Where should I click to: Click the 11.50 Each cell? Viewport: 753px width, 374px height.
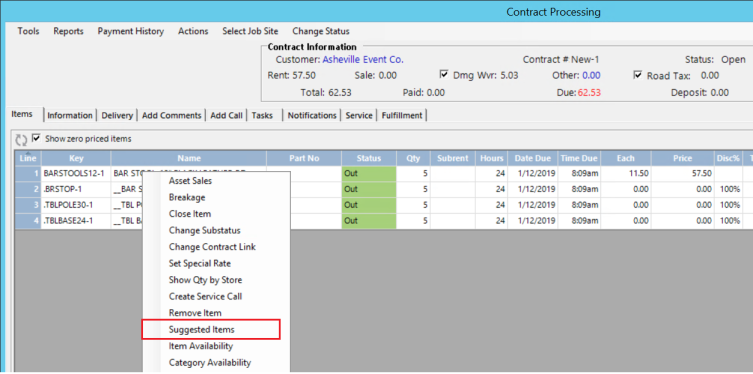point(626,173)
